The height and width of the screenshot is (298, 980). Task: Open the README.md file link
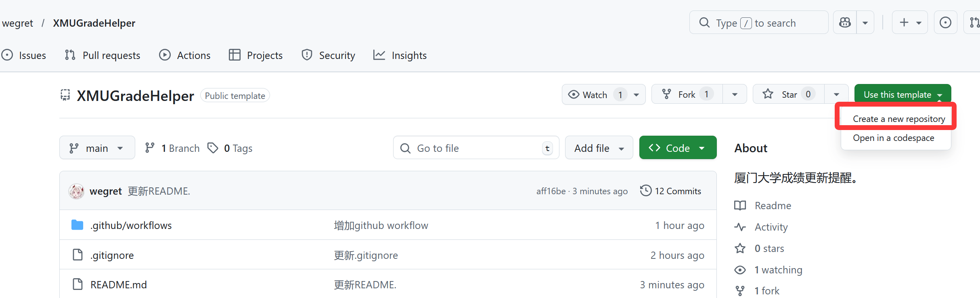pyautogui.click(x=118, y=285)
